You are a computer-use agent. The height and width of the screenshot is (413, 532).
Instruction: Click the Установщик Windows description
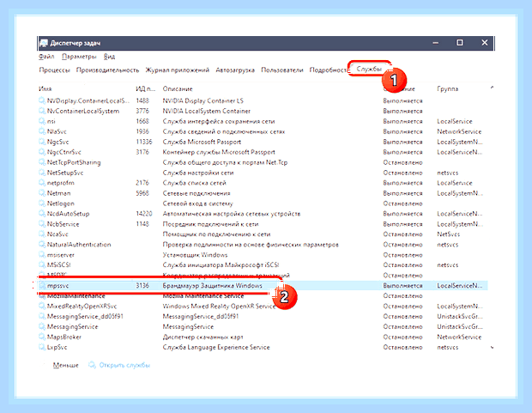tap(195, 255)
